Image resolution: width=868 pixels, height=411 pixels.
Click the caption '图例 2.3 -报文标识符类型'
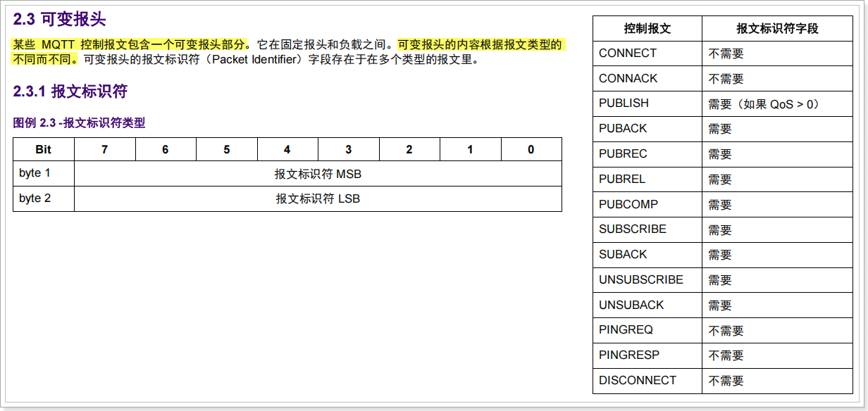[x=79, y=122]
